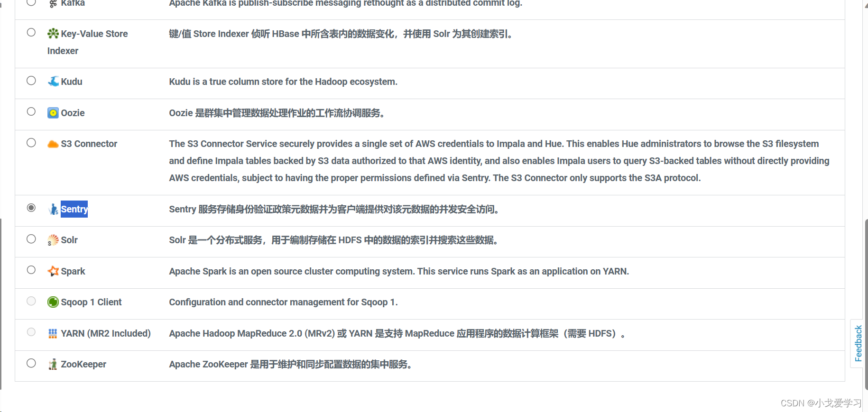Select the Oozie radio button

pos(31,111)
